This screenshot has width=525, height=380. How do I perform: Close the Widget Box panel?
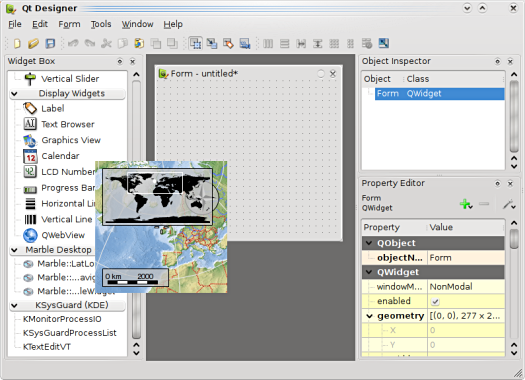coord(133,62)
